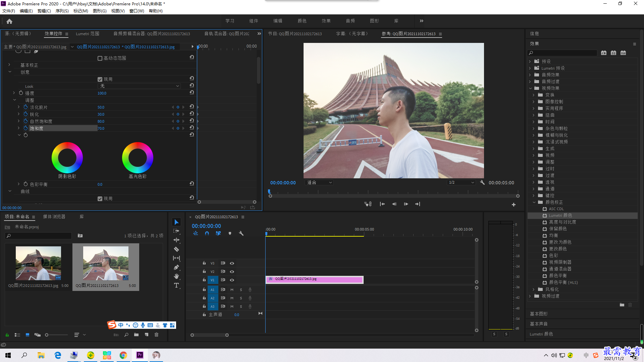This screenshot has width=644, height=362.
Task: Open the Help menu
Action: (156, 11)
